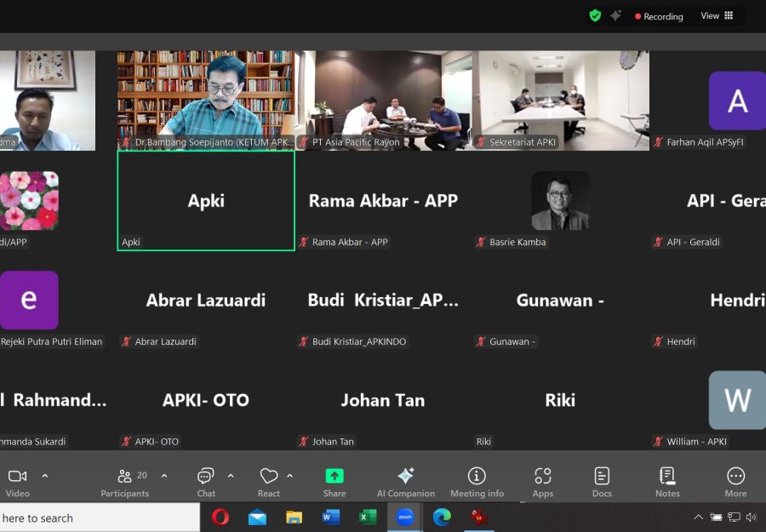766x532 pixels.
Task: Expand participants options arrow
Action: tap(164, 475)
